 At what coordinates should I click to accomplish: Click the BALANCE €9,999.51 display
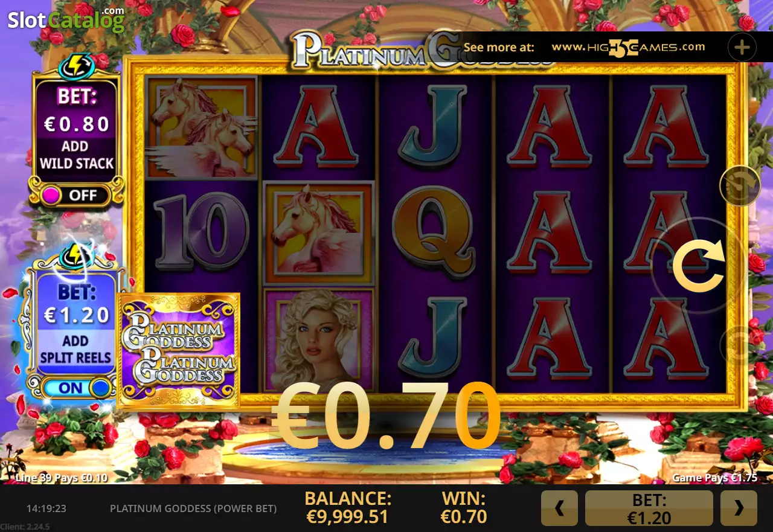tap(347, 507)
